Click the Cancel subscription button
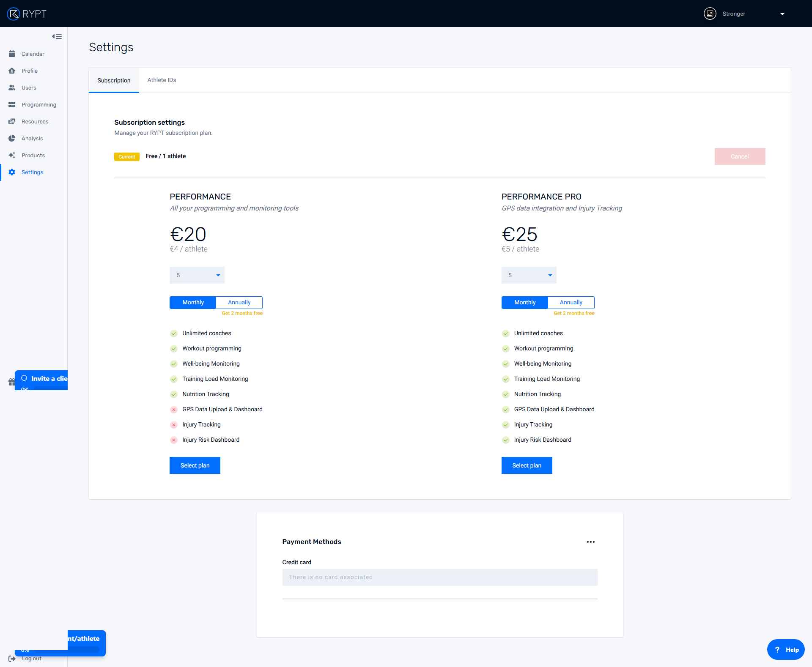812x667 pixels. (739, 156)
